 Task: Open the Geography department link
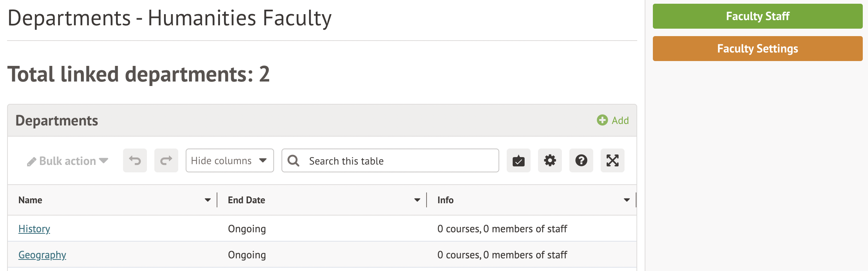click(42, 255)
